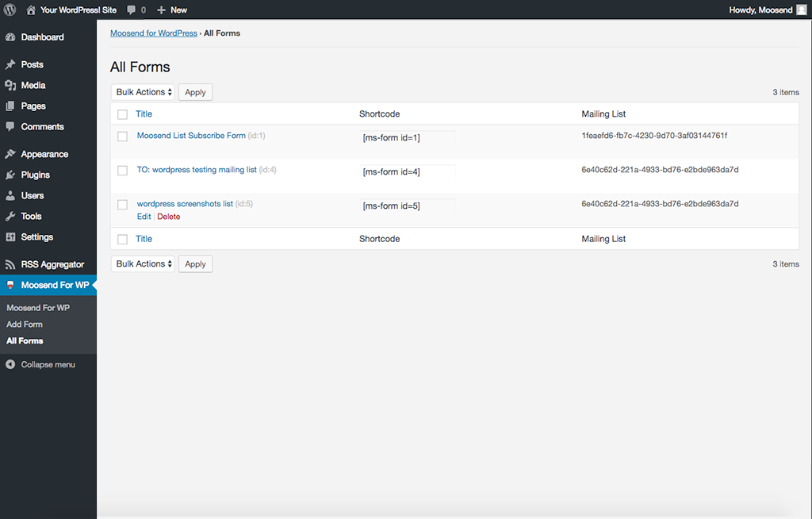Toggle the select-all checkbox in table footer
The width and height of the screenshot is (812, 519).
tap(122, 240)
